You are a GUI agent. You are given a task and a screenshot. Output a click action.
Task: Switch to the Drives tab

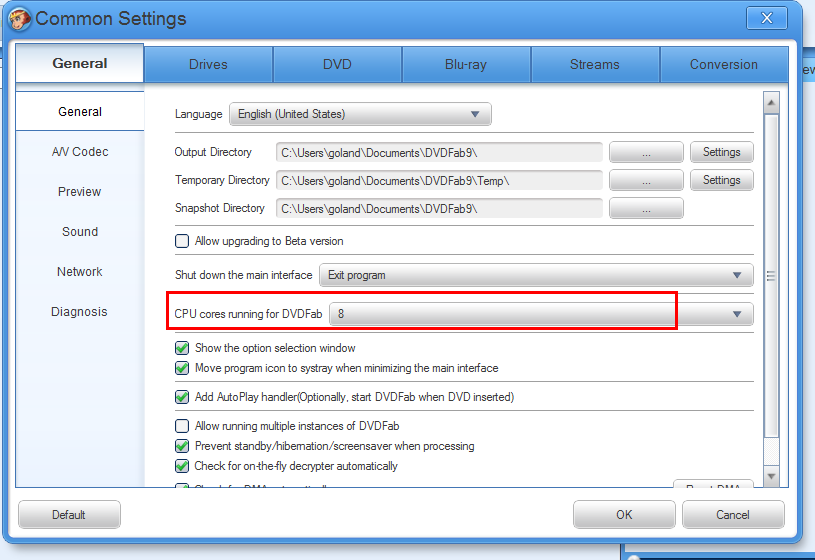(x=208, y=64)
